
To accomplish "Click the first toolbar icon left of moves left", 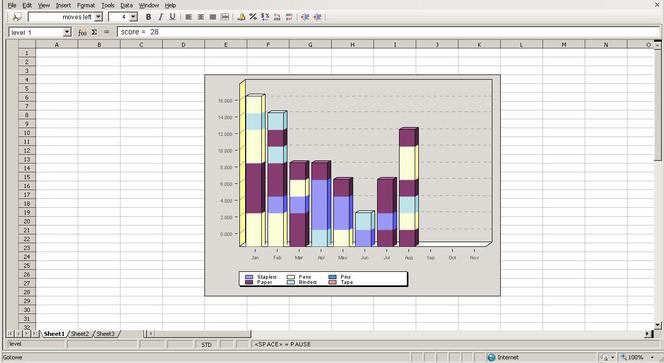I will pos(17,17).
